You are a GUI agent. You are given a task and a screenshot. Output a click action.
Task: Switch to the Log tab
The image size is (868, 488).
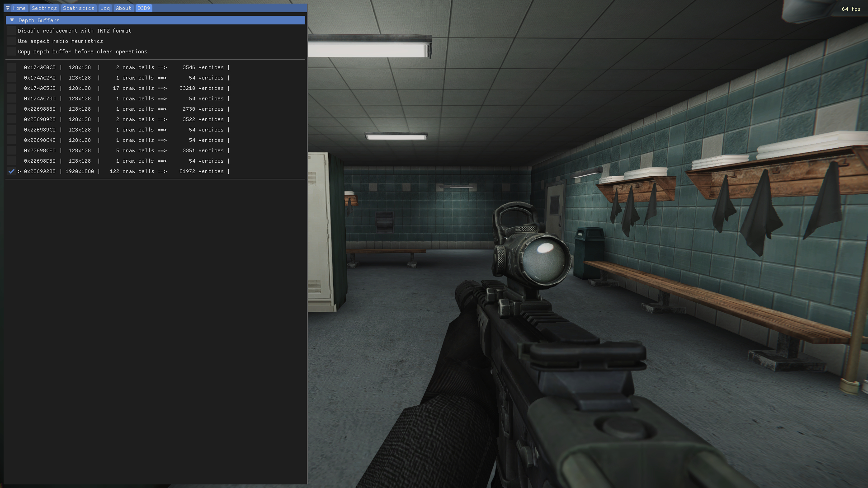click(105, 8)
